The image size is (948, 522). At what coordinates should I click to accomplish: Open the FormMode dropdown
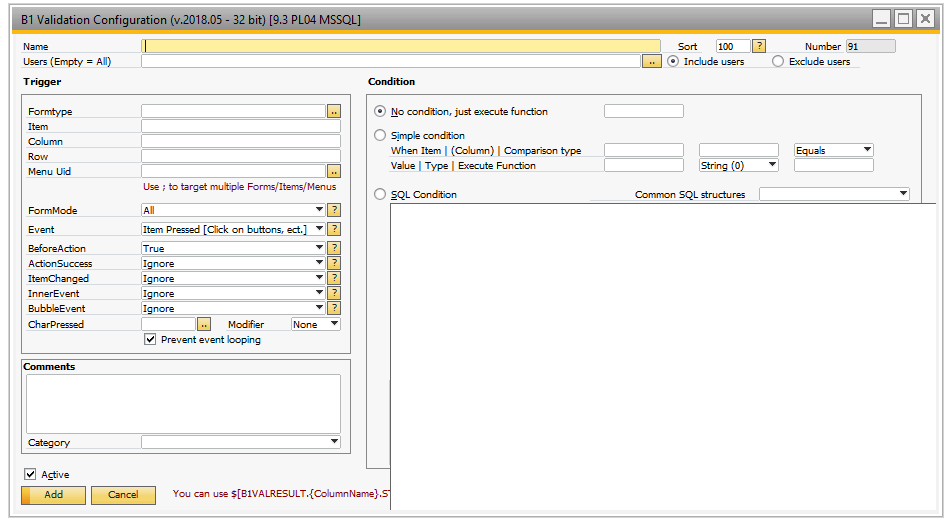point(319,210)
